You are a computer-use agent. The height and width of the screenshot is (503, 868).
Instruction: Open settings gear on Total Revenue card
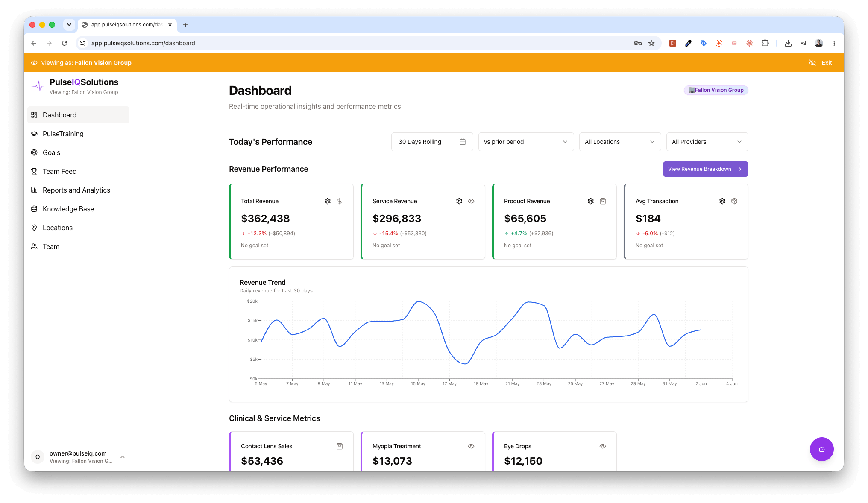pos(328,201)
